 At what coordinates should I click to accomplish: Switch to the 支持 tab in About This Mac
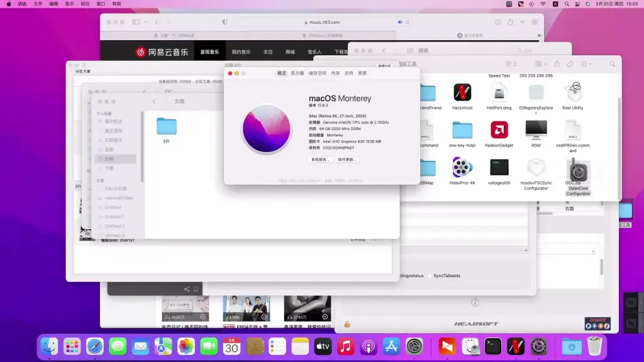(x=348, y=73)
